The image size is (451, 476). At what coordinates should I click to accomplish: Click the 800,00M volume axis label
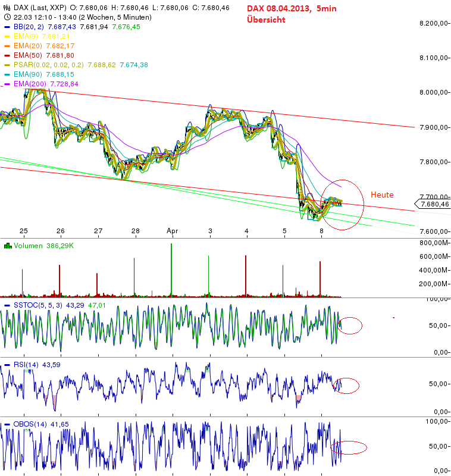pos(434,243)
